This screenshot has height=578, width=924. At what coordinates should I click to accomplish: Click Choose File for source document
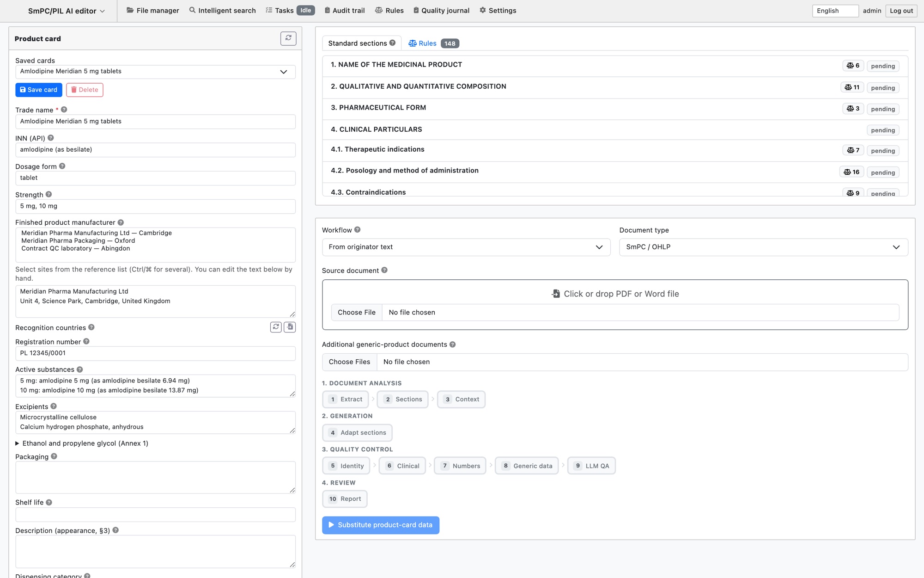point(357,312)
